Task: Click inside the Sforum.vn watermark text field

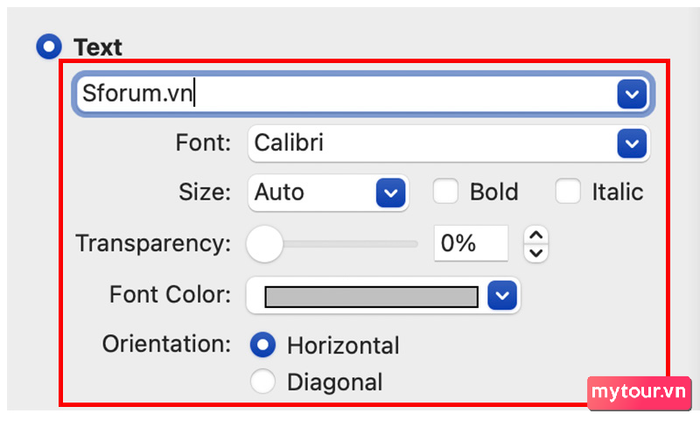Action: tap(346, 94)
